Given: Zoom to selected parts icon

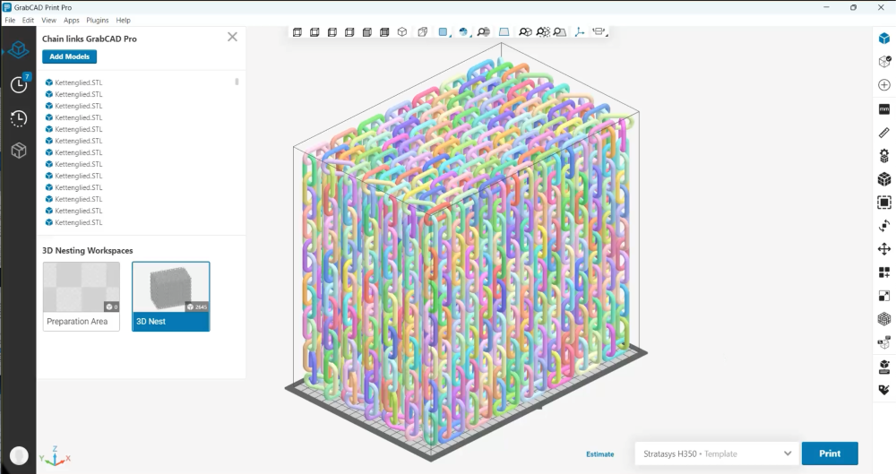Looking at the screenshot, I should [x=543, y=33].
